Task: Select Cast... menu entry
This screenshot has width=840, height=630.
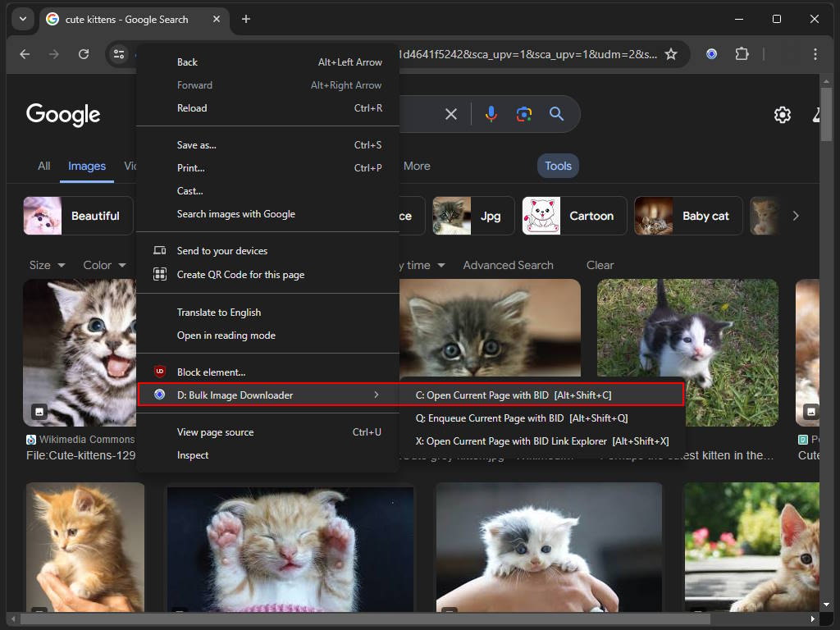Action: (x=268, y=191)
